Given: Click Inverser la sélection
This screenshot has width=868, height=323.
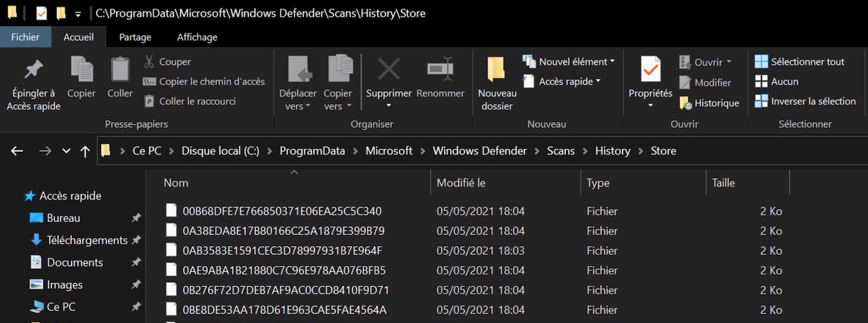Looking at the screenshot, I should click(805, 101).
